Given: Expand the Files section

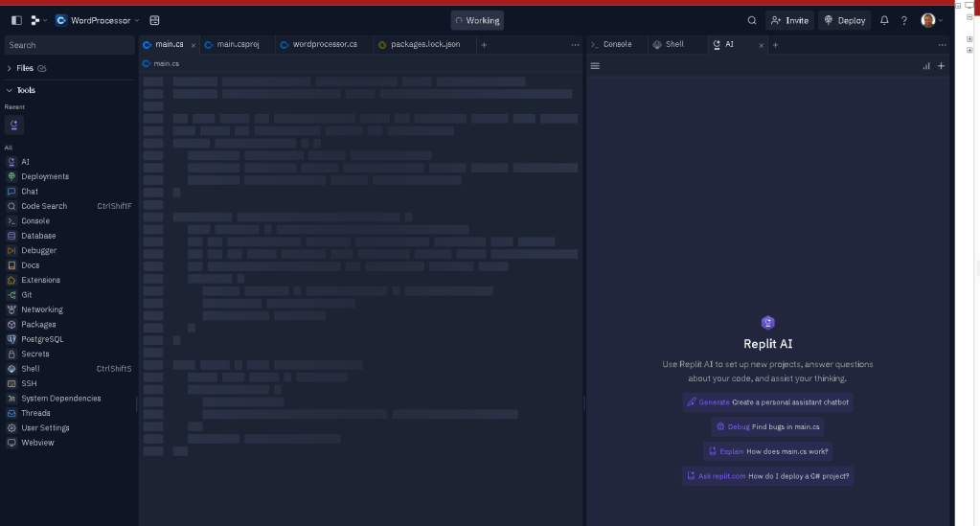Looking at the screenshot, I should pyautogui.click(x=26, y=68).
